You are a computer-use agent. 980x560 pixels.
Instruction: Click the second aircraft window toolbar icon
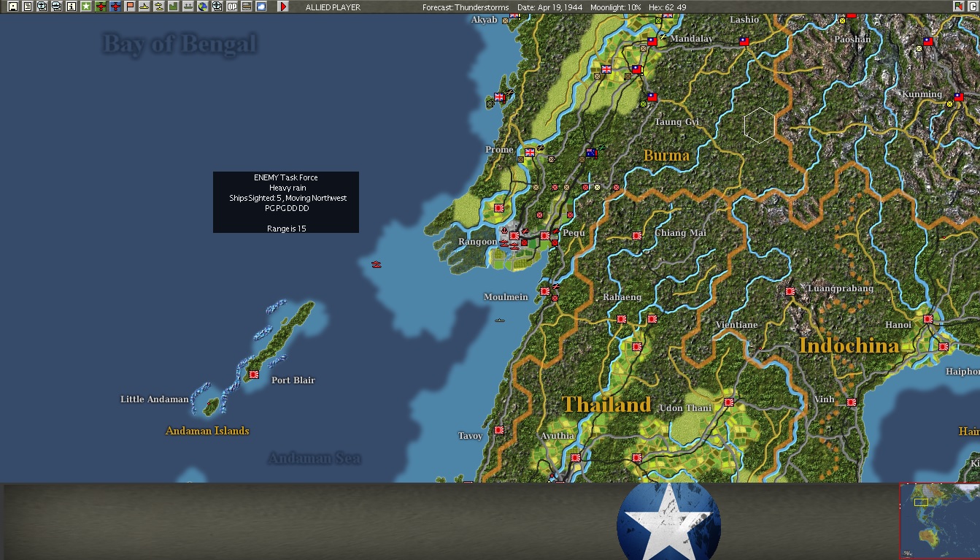pyautogui.click(x=56, y=7)
